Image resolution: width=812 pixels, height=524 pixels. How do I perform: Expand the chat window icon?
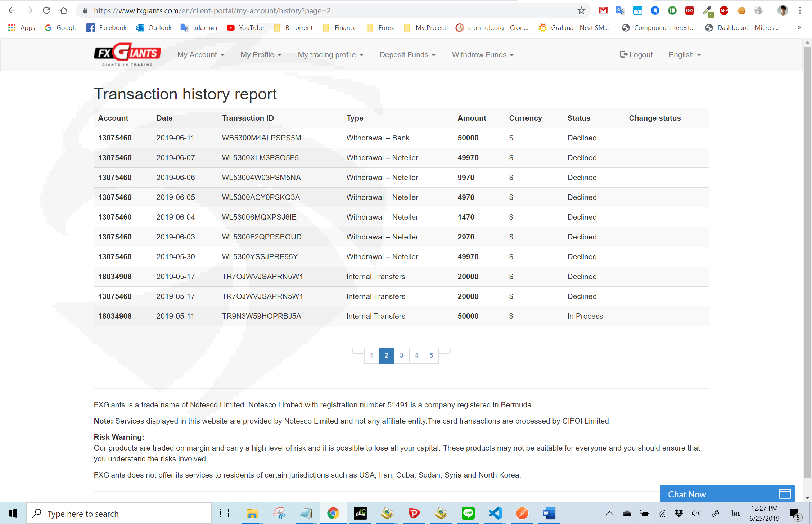coord(785,494)
